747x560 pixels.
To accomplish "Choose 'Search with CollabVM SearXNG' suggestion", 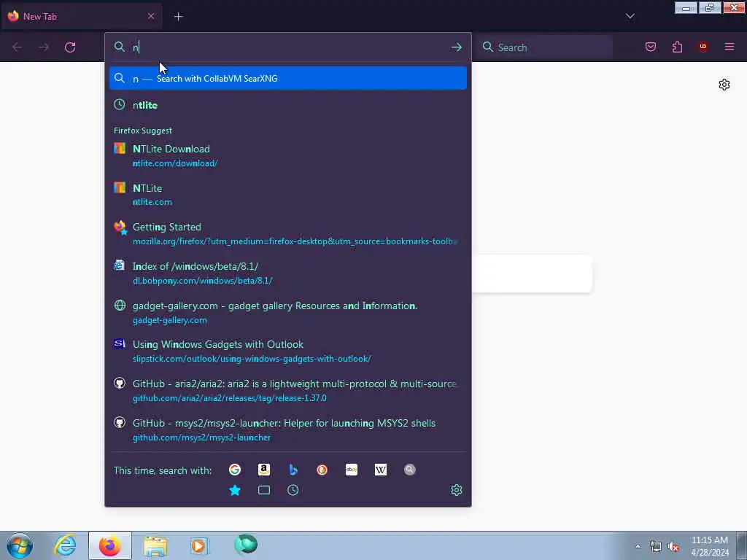I will coord(287,79).
